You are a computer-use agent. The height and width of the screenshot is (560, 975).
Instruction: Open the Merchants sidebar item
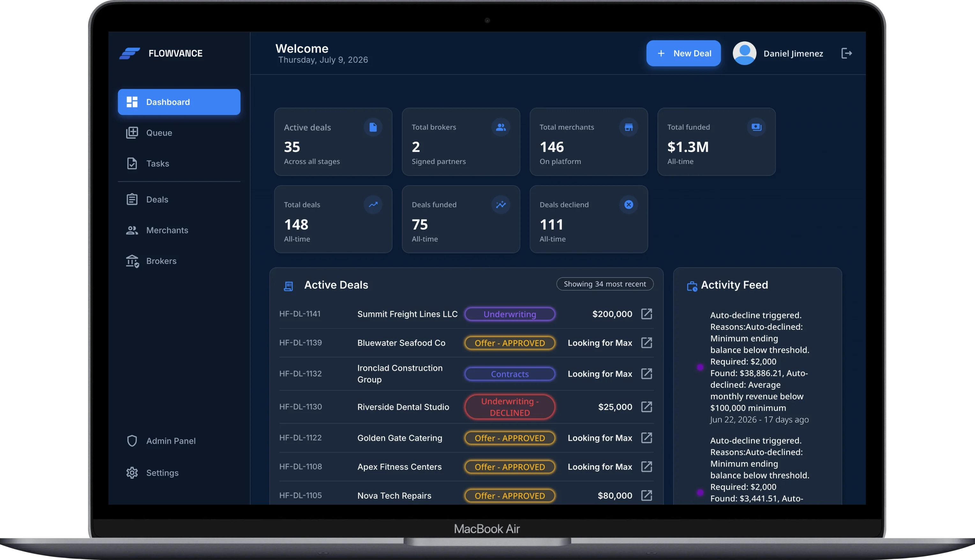tap(179, 230)
